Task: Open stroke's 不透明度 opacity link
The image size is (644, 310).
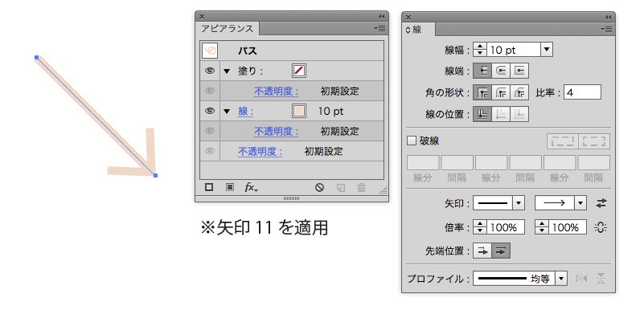Action: (x=276, y=131)
